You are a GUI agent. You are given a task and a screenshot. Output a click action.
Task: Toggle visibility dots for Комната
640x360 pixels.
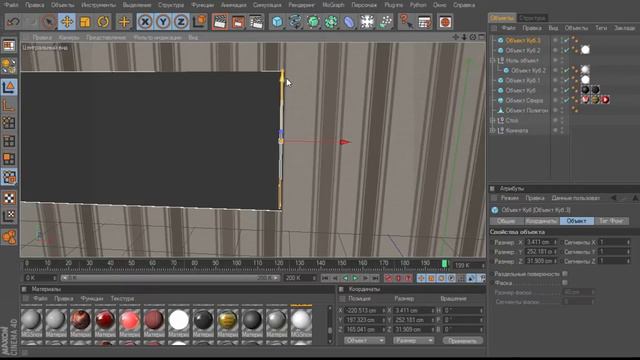(x=562, y=131)
